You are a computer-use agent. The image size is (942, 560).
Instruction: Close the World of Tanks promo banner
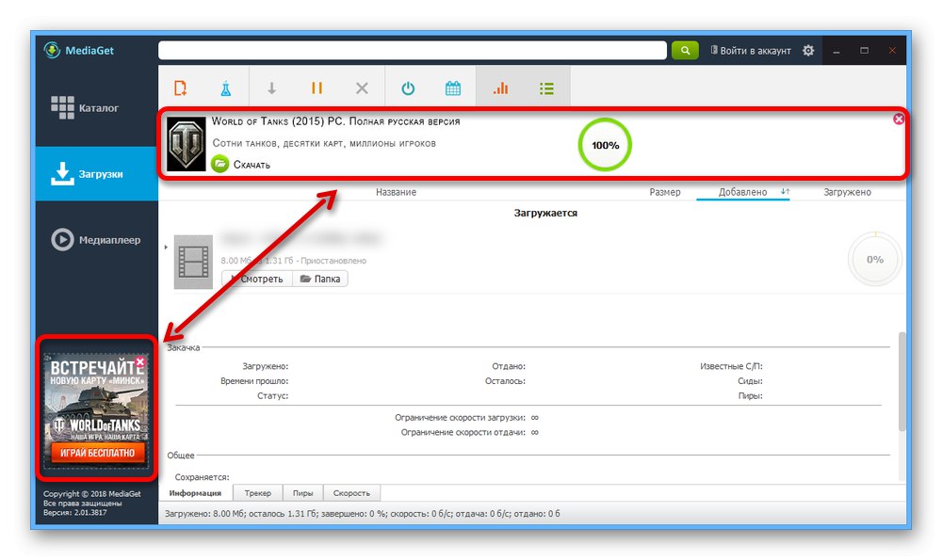click(x=898, y=119)
